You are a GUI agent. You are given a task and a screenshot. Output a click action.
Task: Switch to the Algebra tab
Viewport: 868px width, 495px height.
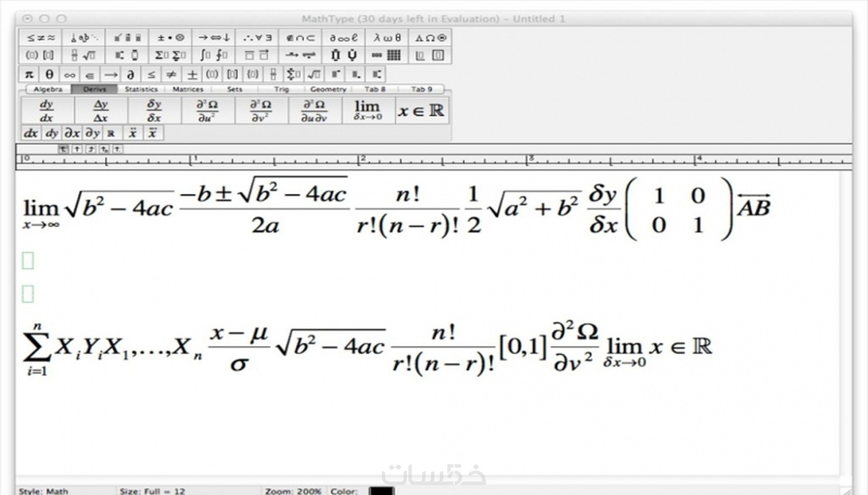click(48, 89)
